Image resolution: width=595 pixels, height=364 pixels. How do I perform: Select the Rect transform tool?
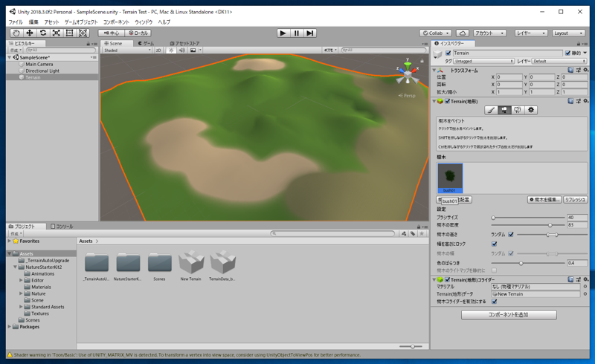(69, 33)
